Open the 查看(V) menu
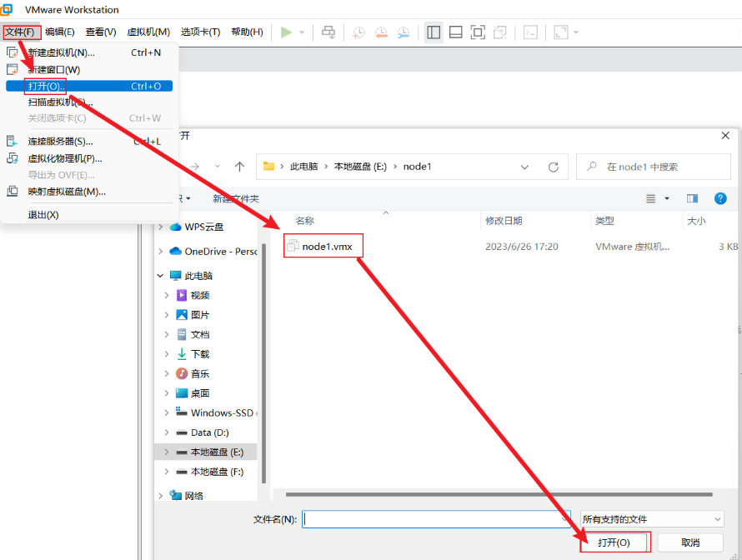This screenshot has width=742, height=560. click(101, 32)
